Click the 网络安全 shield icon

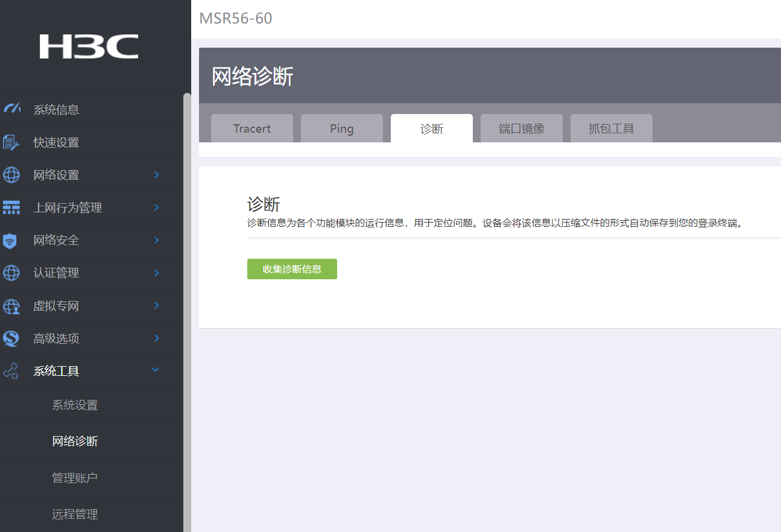10,241
